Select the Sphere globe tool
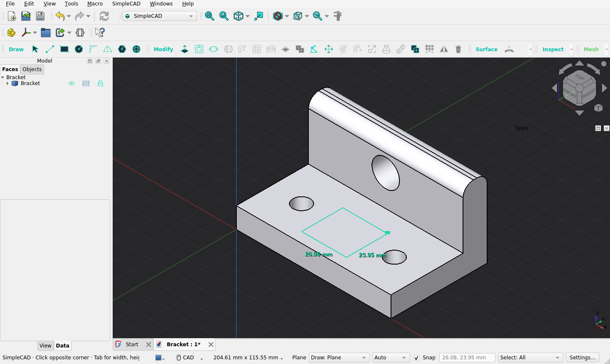This screenshot has height=364, width=610. click(136, 49)
